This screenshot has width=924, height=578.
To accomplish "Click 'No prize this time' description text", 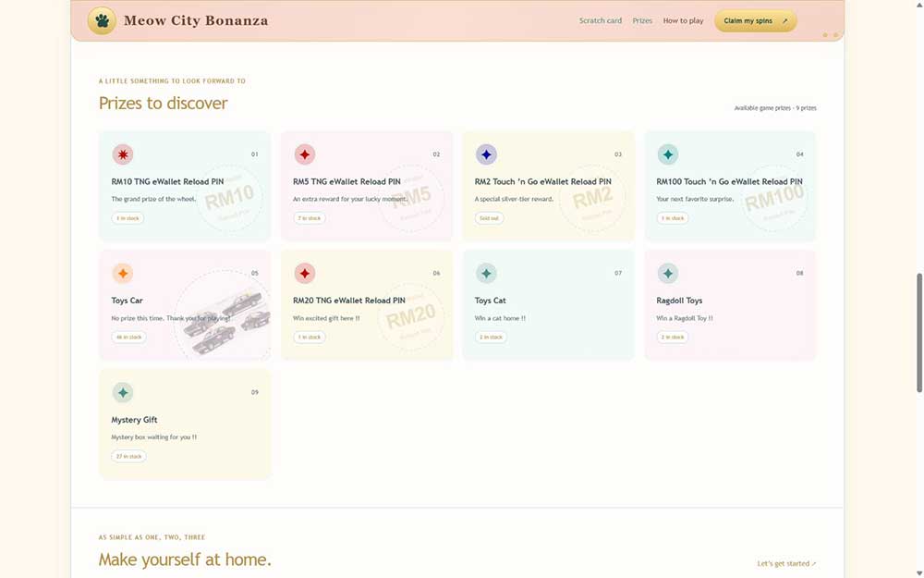I will [x=171, y=318].
